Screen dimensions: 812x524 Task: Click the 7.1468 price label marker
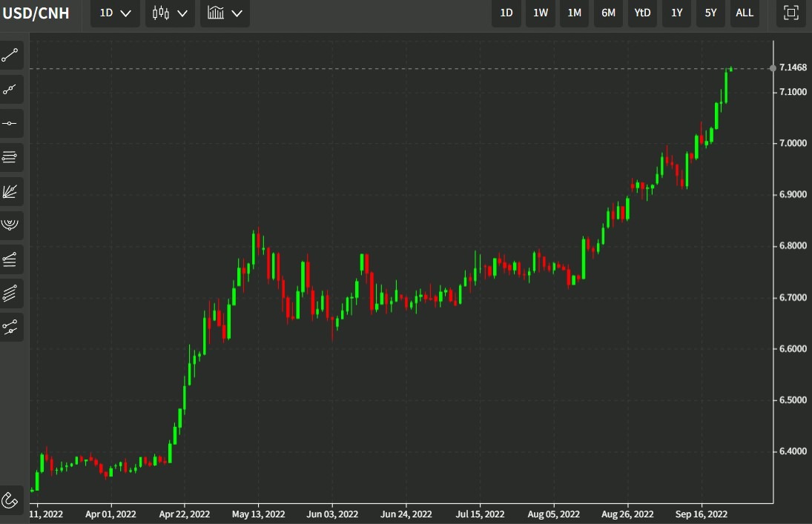tap(792, 67)
